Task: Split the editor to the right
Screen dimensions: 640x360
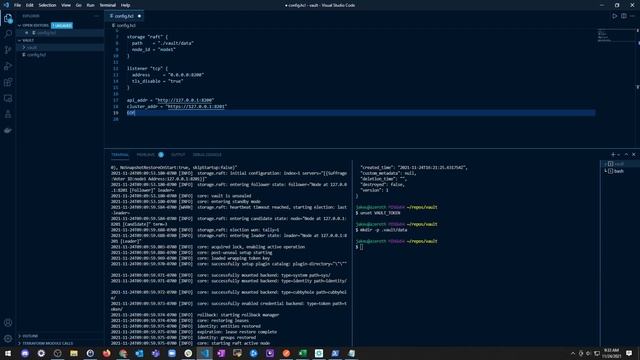Action: coord(624,16)
